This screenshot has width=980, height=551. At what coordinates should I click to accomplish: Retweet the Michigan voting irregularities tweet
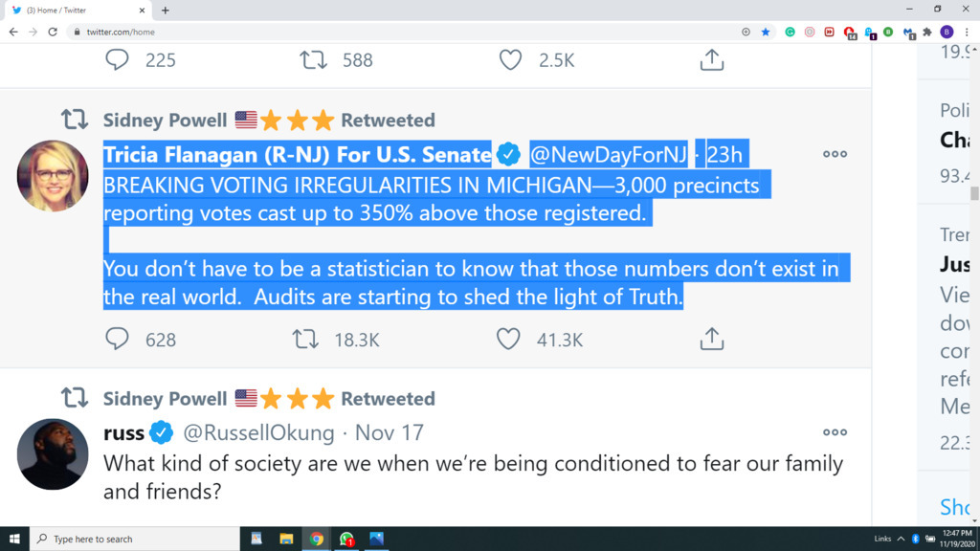click(x=306, y=339)
